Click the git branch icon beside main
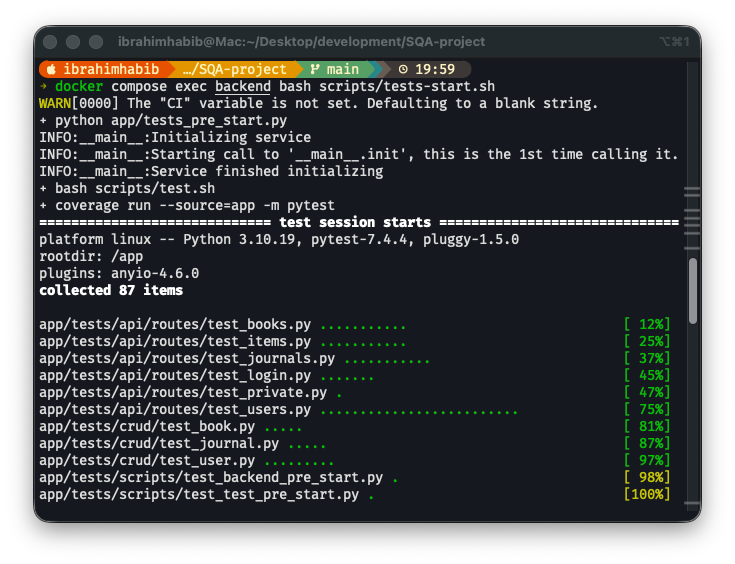Viewport: 735px width, 564px height. (315, 69)
